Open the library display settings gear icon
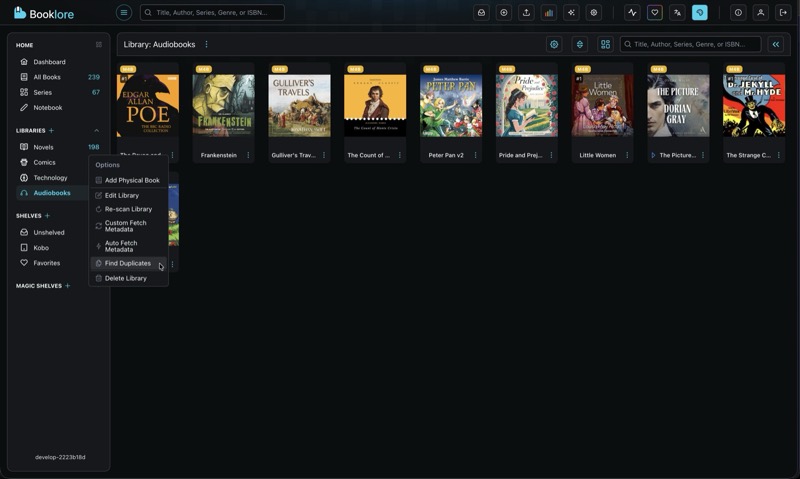Screen dimensions: 800x479 (x=554, y=44)
